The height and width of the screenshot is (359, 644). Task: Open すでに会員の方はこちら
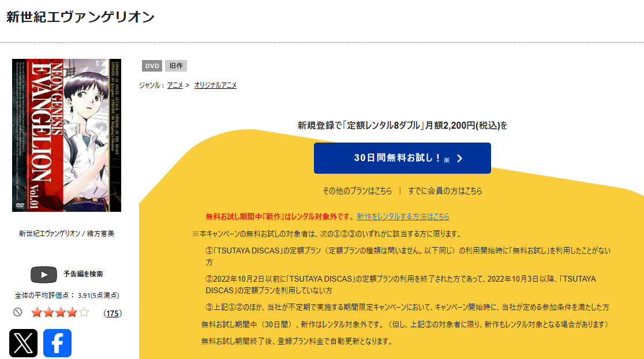point(445,189)
